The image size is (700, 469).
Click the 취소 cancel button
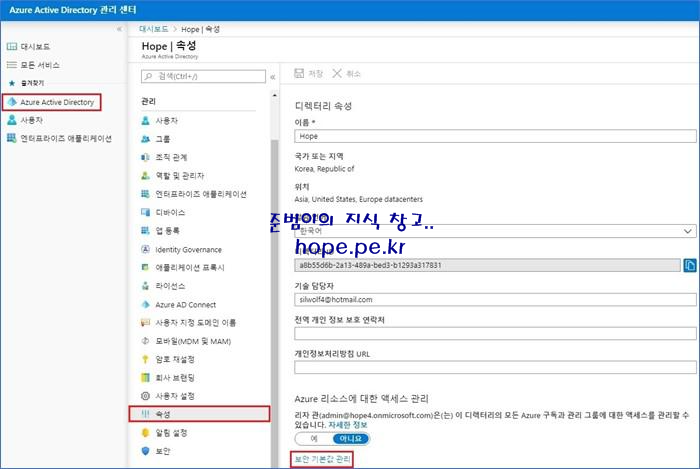tap(346, 74)
